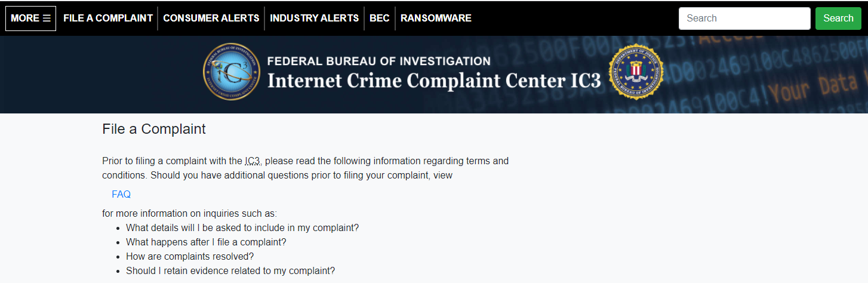Open Consumer Alerts in the navigation bar
868x283 pixels.
pyautogui.click(x=211, y=18)
